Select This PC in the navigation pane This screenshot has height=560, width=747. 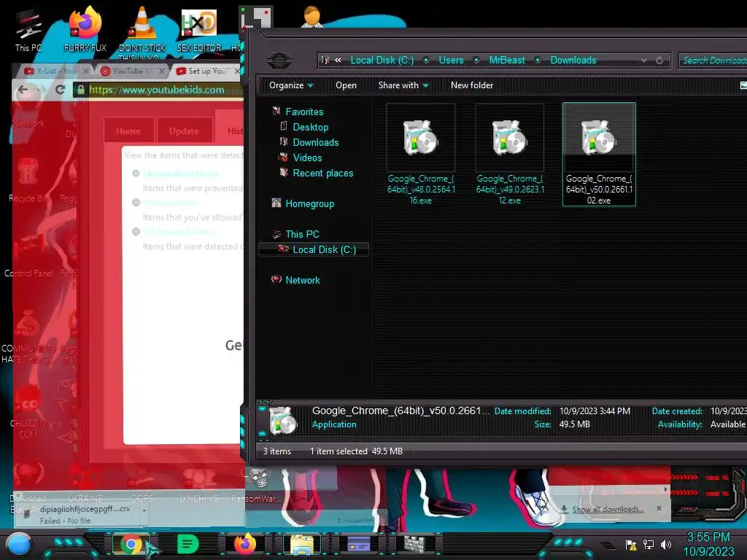coord(302,234)
